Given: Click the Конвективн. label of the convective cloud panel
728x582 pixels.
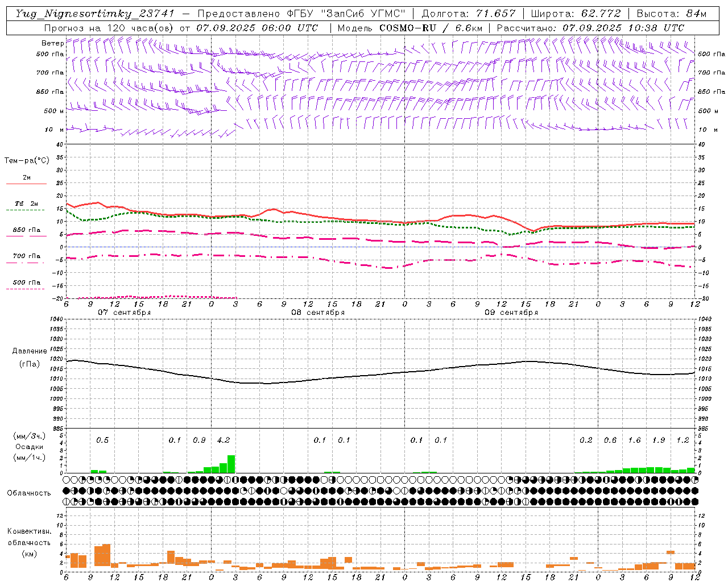Looking at the screenshot, I should [x=29, y=531].
